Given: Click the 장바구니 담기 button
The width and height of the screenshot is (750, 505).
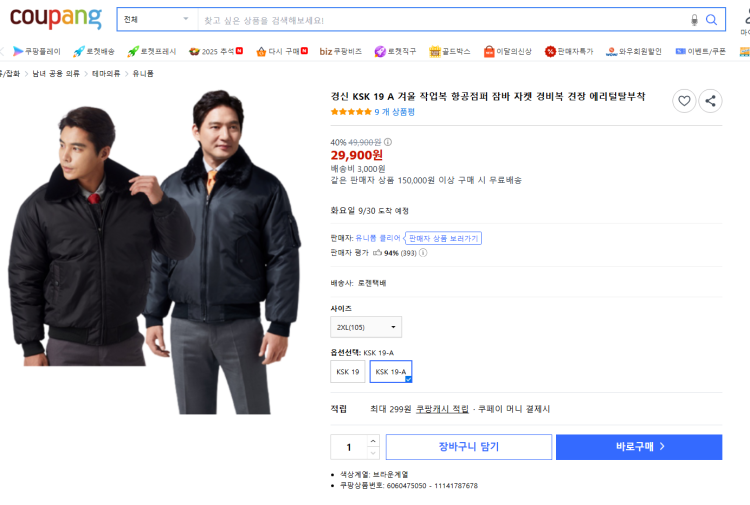Looking at the screenshot, I should click(x=469, y=447).
